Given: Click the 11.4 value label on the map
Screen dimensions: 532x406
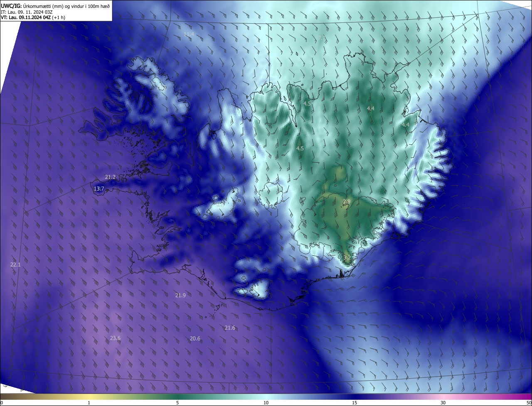Looking at the screenshot, I should tap(189, 34).
